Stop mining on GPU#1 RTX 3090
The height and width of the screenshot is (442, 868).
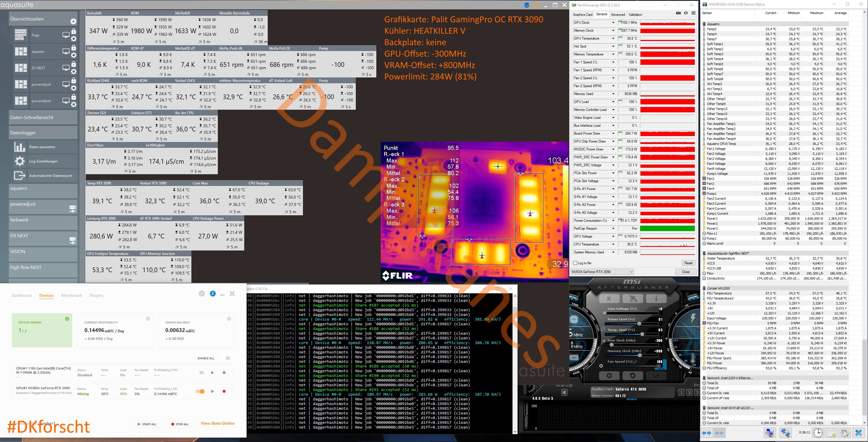[224, 391]
